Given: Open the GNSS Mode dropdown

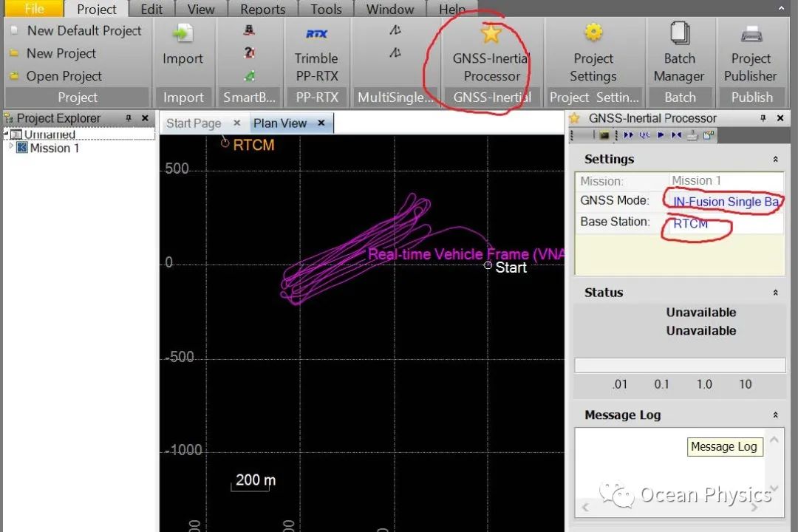Looking at the screenshot, I should tap(724, 202).
